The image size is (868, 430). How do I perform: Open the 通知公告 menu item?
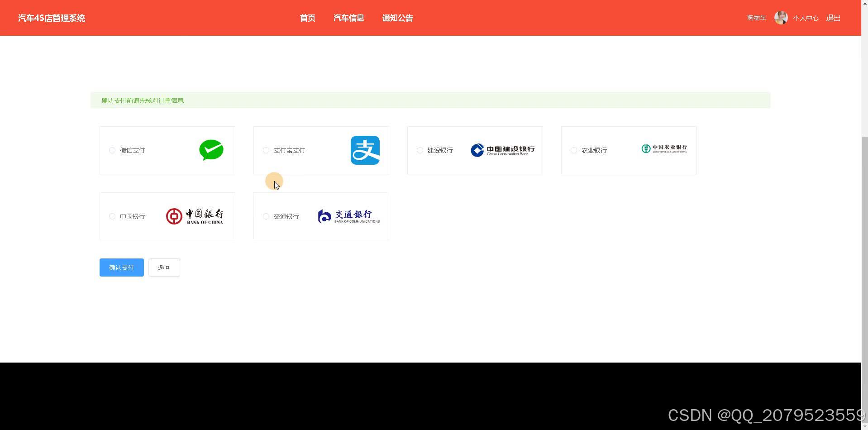[397, 18]
